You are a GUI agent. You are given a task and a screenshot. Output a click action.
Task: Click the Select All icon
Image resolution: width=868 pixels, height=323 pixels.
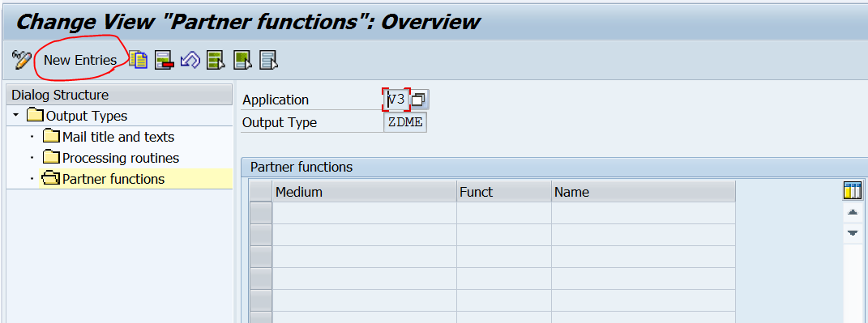[216, 60]
